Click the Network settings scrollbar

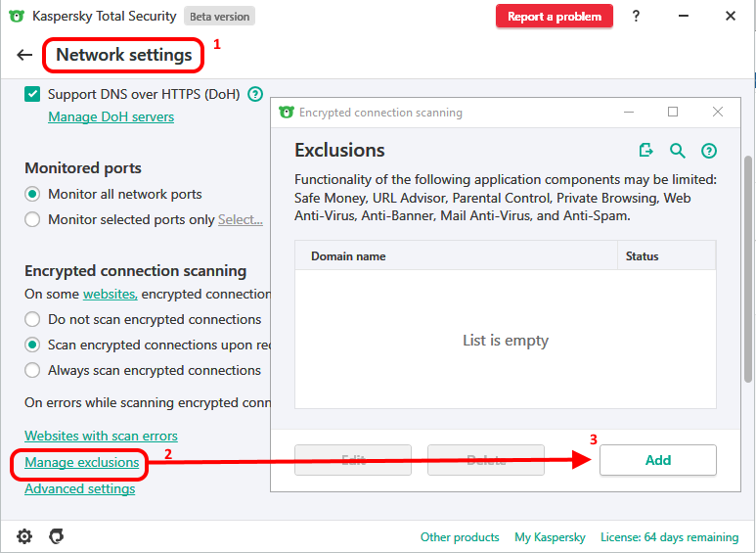748,269
